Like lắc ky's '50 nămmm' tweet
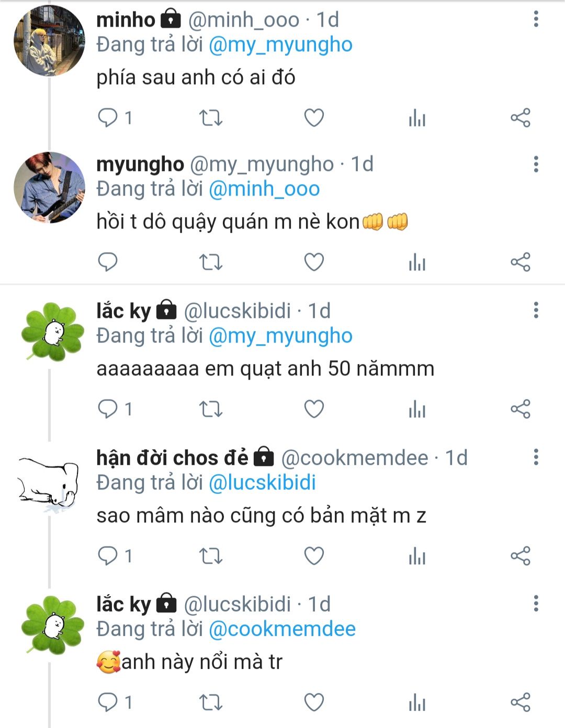 click(314, 409)
